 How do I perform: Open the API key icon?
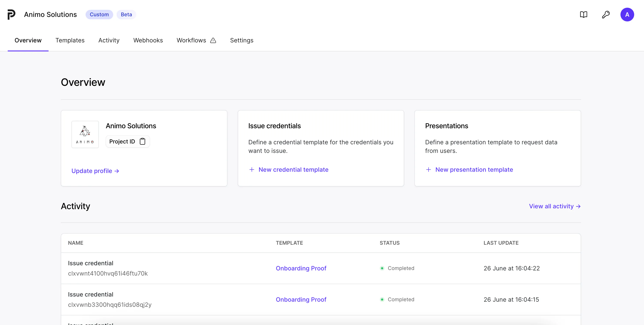(x=605, y=15)
